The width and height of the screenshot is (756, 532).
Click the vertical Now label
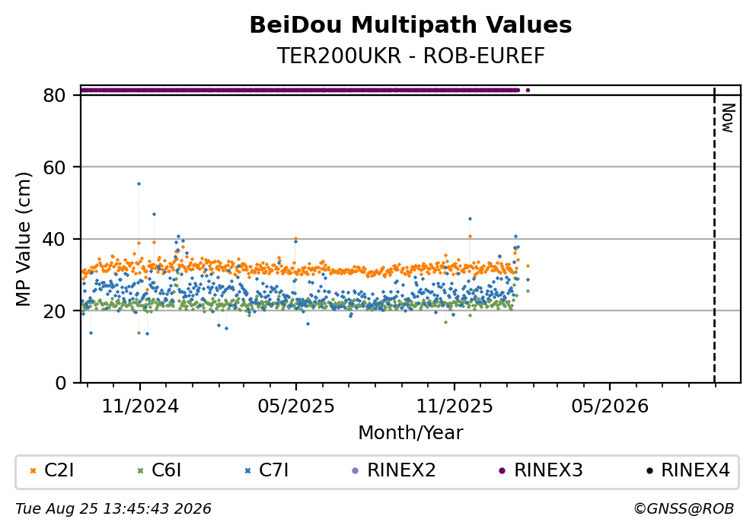point(728,118)
